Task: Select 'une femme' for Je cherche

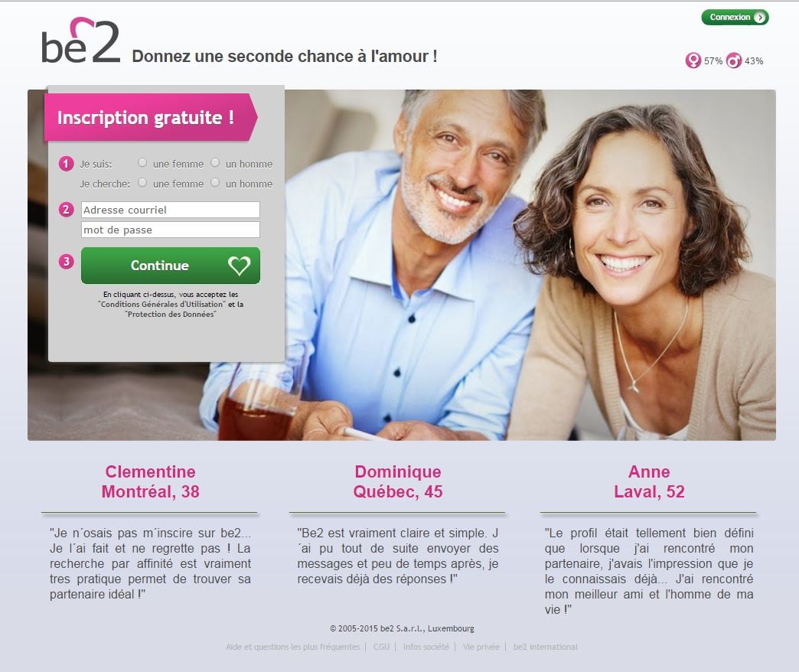Action: point(142,182)
